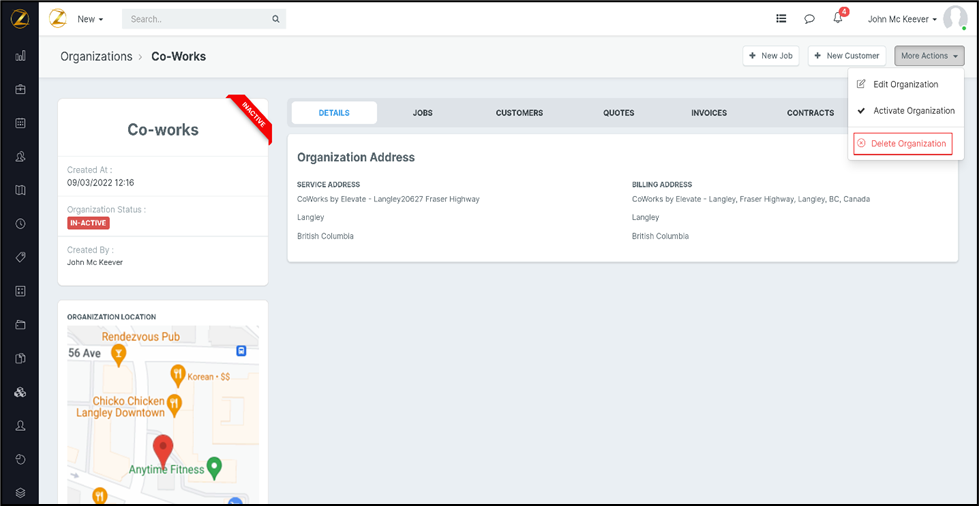Open the bar chart dashboard sidebar icon

point(20,56)
